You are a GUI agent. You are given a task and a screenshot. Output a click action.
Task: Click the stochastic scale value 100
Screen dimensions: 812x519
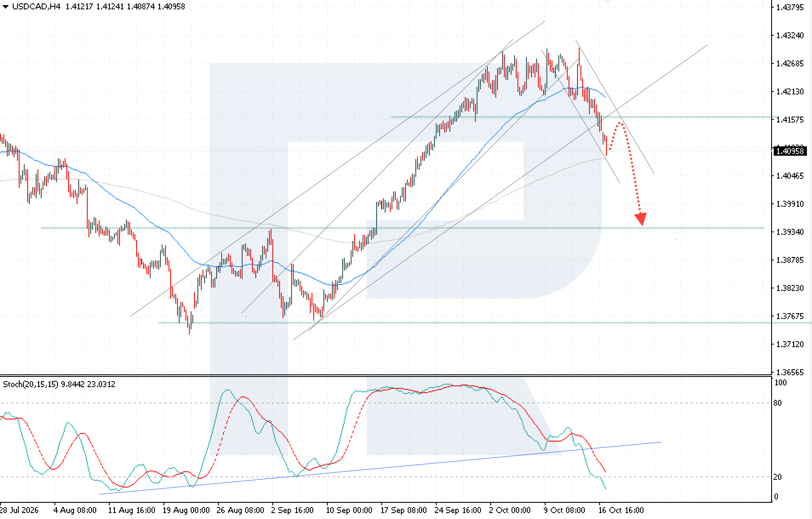point(781,383)
